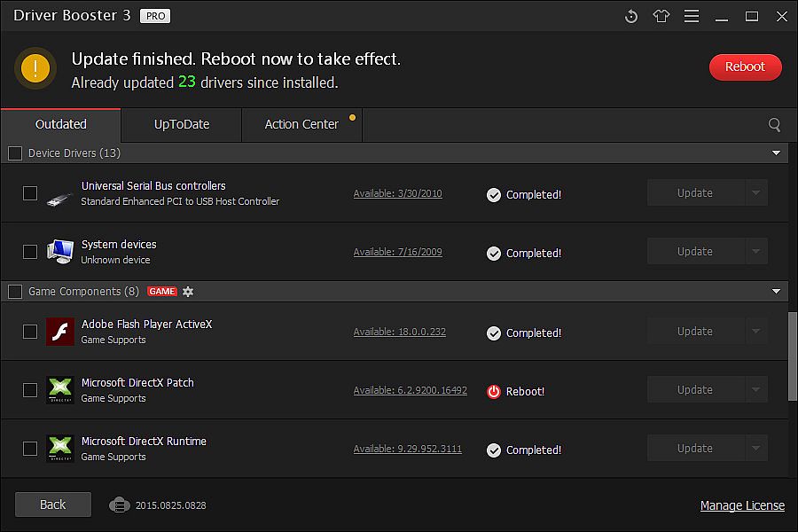Click the vertical scrollbar thumb
This screenshot has width=798, height=532.
coord(793,355)
